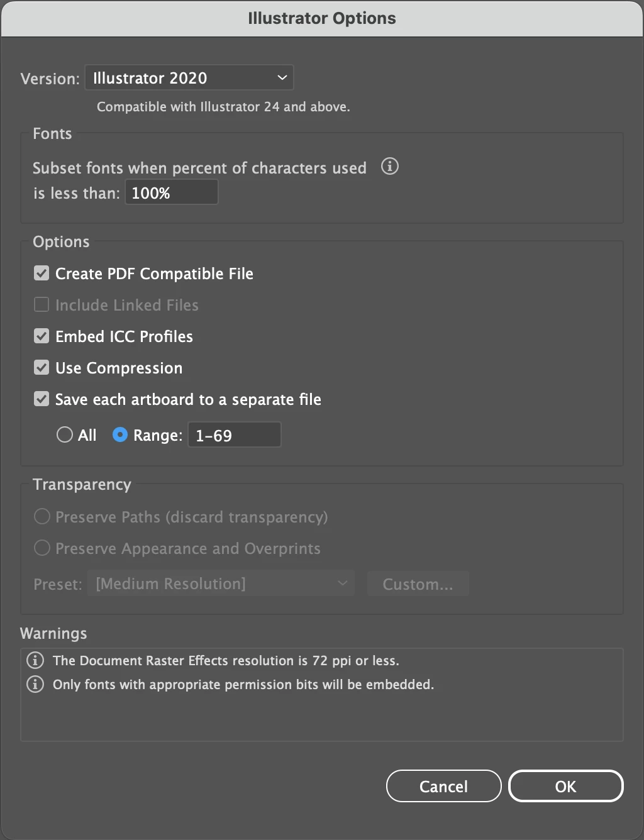Open the Medium Resolution preset dropdown
Screen dimensions: 644x840
point(220,583)
